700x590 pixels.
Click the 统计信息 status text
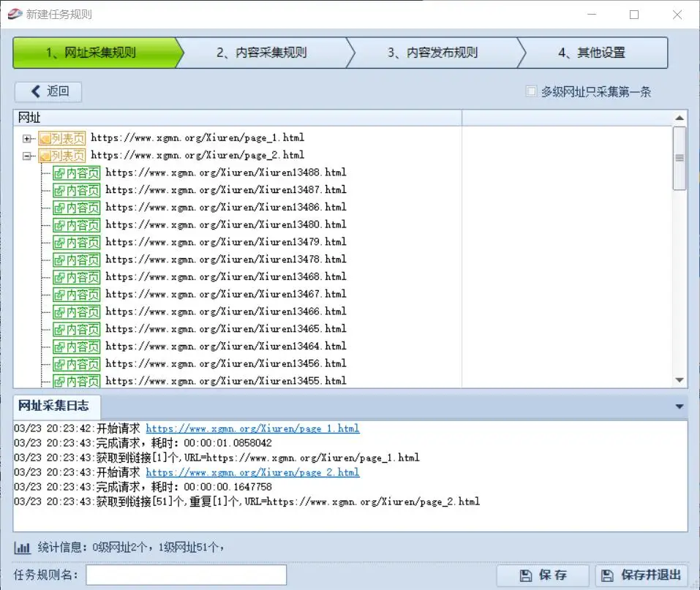(x=131, y=548)
